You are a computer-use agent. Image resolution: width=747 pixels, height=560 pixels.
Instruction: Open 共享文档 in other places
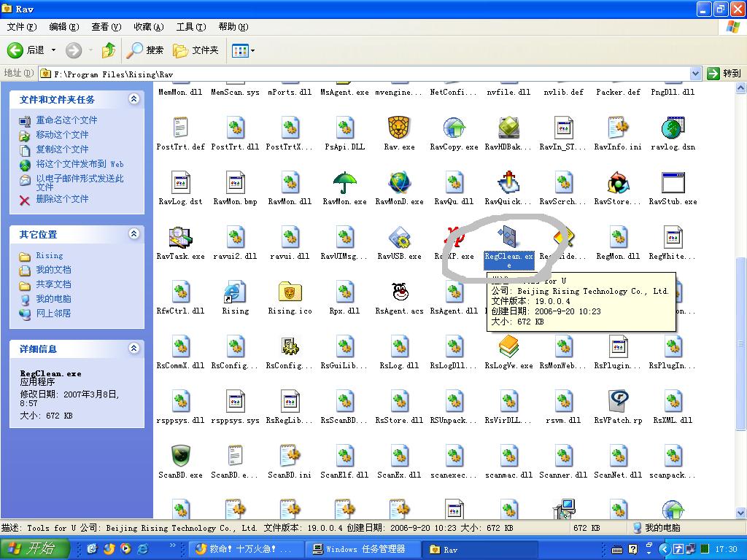53,284
